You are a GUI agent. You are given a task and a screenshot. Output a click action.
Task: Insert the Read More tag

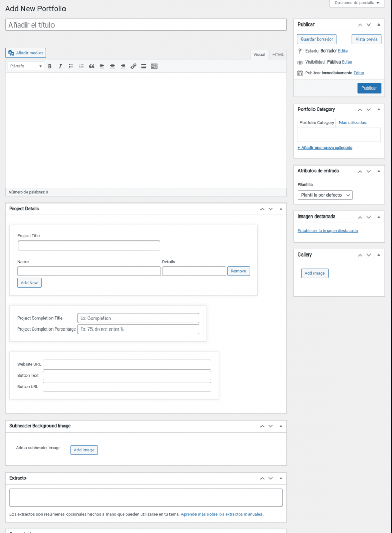pos(143,66)
